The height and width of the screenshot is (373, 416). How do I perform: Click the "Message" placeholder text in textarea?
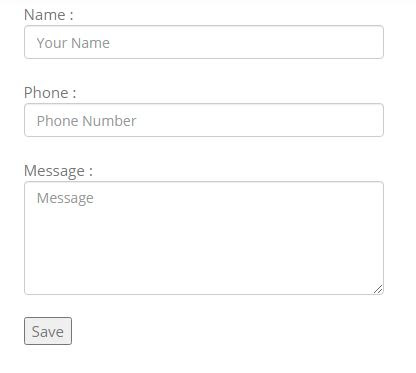click(x=65, y=198)
